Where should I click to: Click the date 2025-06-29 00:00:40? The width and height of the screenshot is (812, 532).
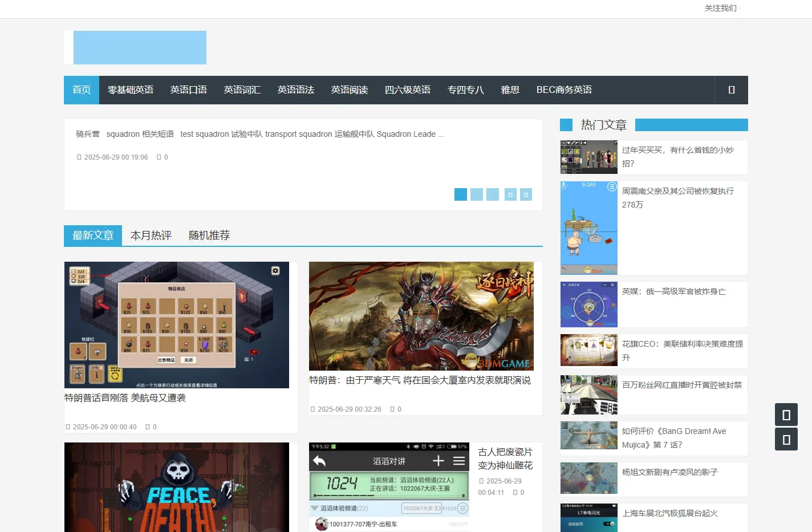[x=104, y=427]
